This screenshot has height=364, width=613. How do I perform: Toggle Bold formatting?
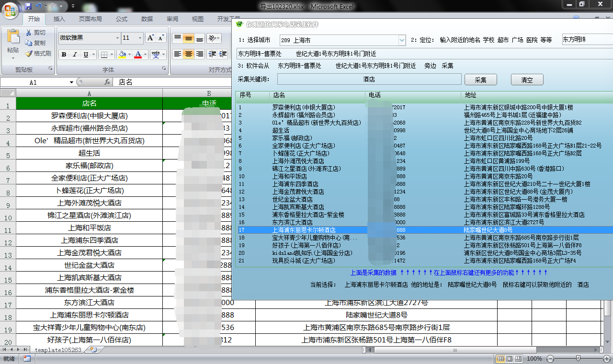point(64,55)
